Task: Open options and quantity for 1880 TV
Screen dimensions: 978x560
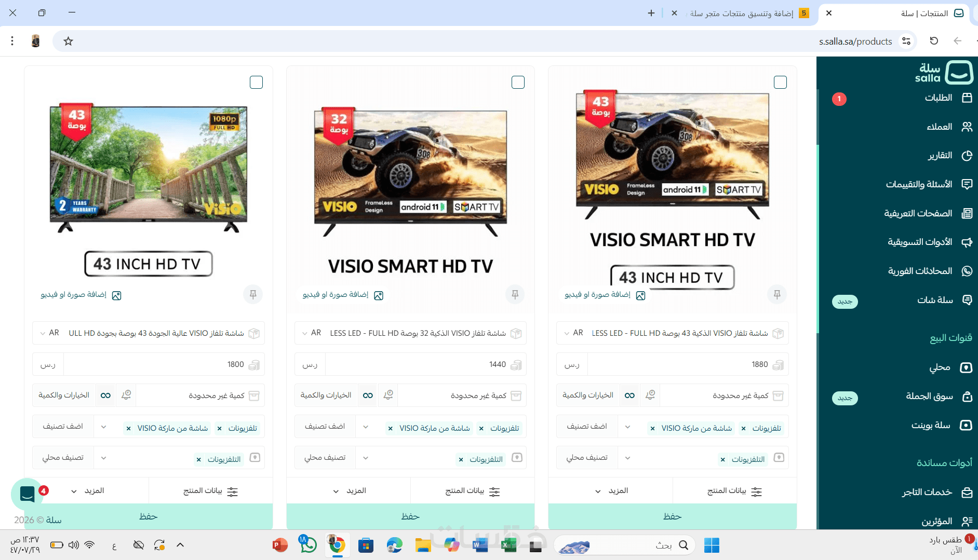Action: (588, 395)
